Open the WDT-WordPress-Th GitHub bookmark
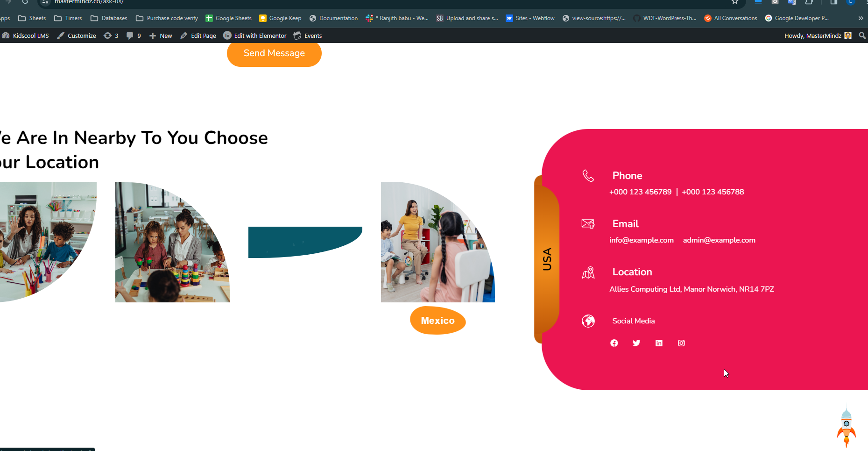868x451 pixels. coord(665,18)
